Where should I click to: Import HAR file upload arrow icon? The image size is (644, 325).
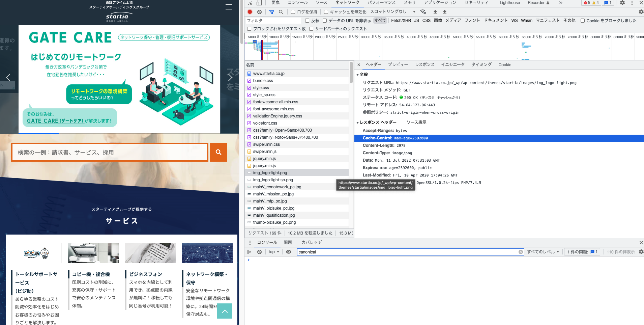point(435,12)
